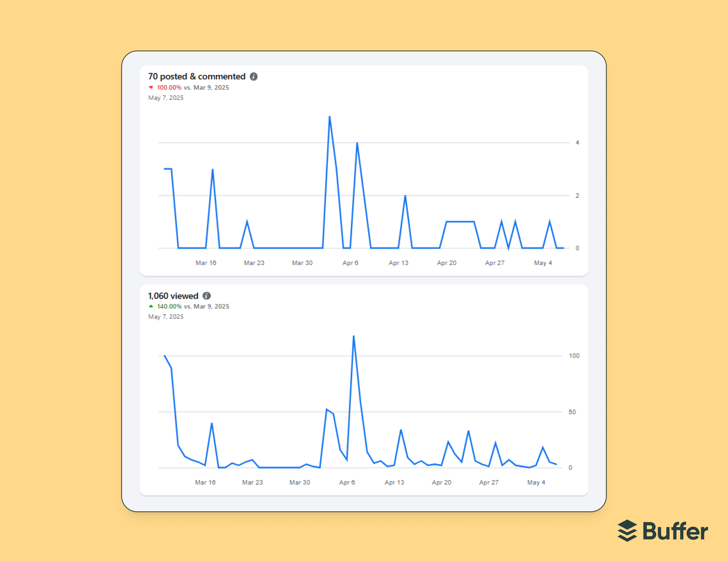Viewport: 728px width, 562px height.
Task: Click 'Apr 20' axis label in viewed chart
Action: pyautogui.click(x=442, y=482)
